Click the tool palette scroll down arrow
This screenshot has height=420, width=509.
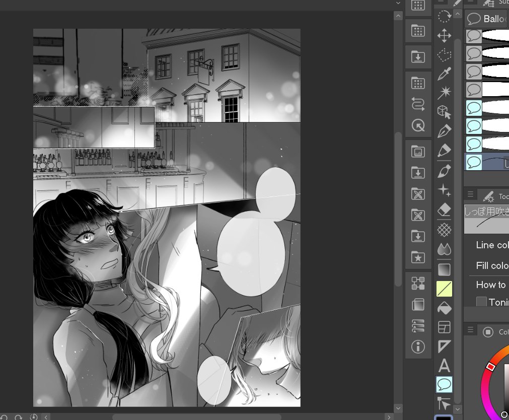tap(457, 409)
